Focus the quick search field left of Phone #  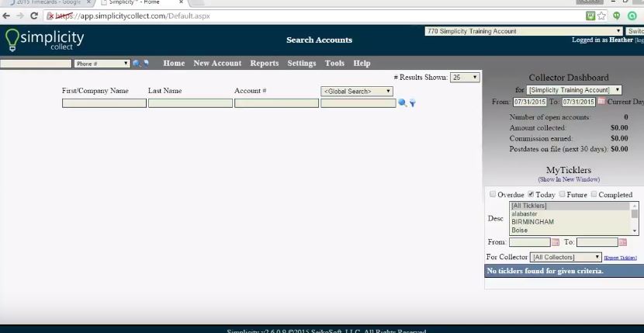tap(36, 64)
